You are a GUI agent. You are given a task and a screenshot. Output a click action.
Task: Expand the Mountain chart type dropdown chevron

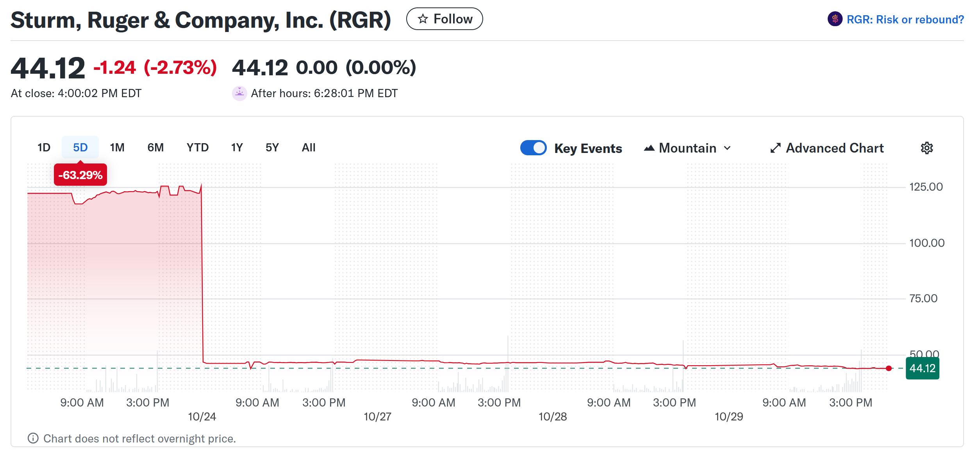tap(727, 148)
